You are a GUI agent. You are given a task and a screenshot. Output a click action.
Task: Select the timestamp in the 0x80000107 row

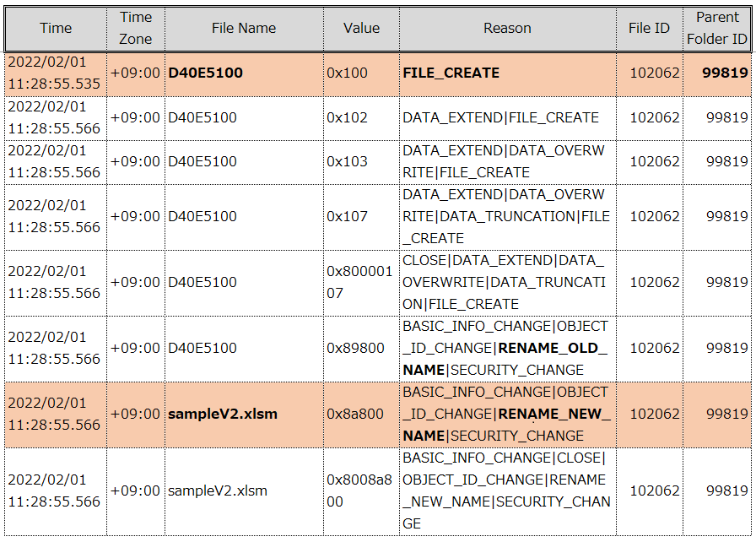pyautogui.click(x=54, y=282)
